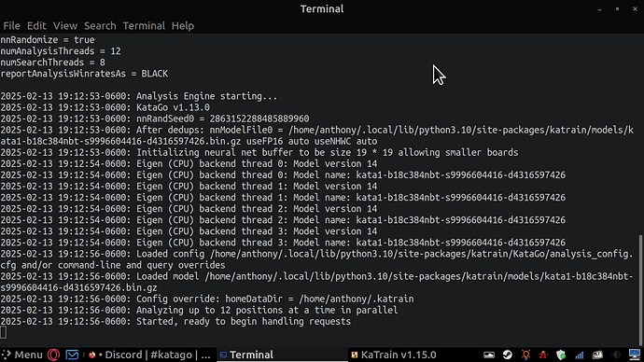Click the display monitor tray icon
The image size is (644, 362).
[635, 355]
